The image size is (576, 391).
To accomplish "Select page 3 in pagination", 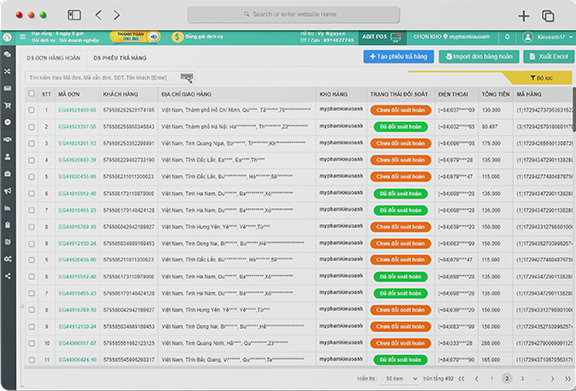I will click(x=522, y=379).
